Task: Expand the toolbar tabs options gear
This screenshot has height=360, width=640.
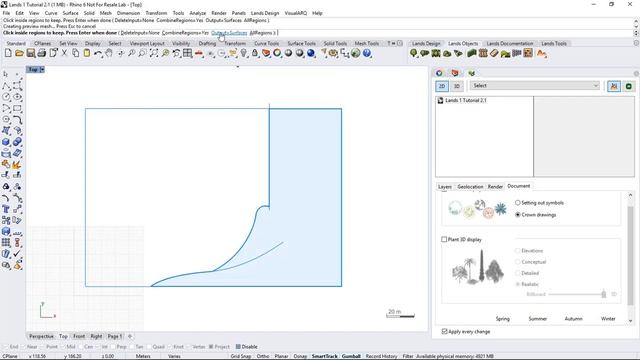Action: (400, 43)
